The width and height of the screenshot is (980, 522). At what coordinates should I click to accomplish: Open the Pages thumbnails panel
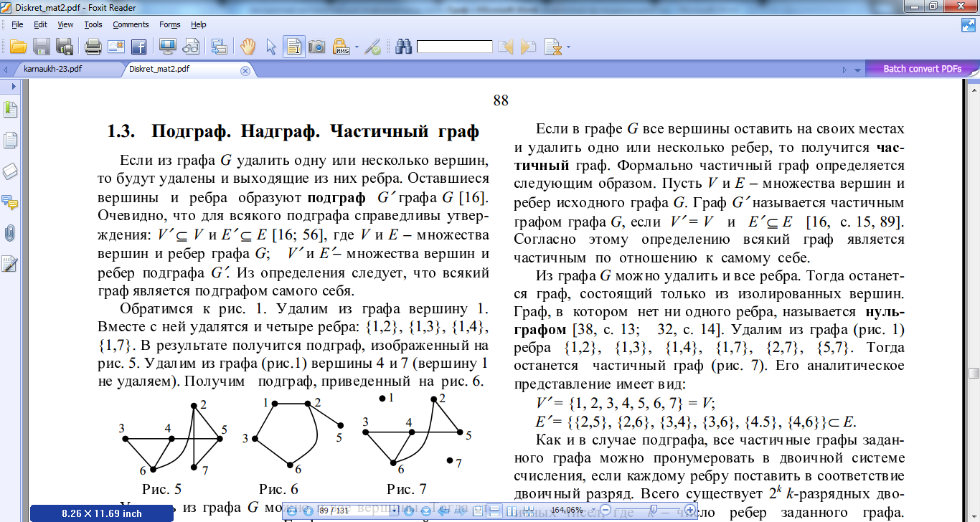[x=10, y=141]
